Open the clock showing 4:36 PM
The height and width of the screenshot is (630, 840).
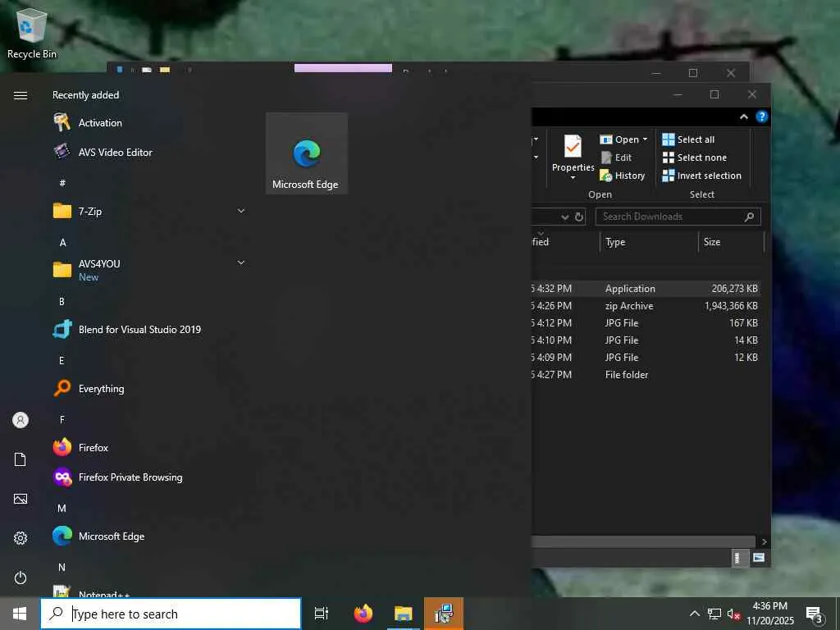[770, 614]
